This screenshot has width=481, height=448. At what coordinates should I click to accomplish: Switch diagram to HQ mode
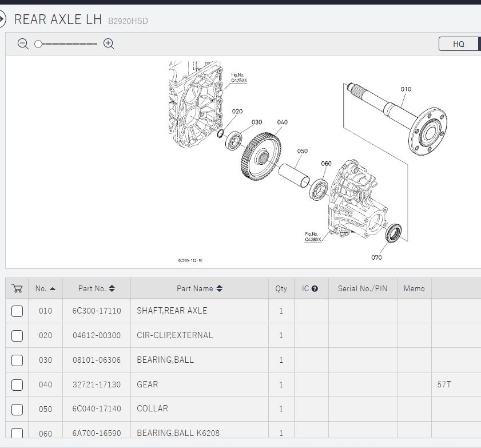pos(459,44)
